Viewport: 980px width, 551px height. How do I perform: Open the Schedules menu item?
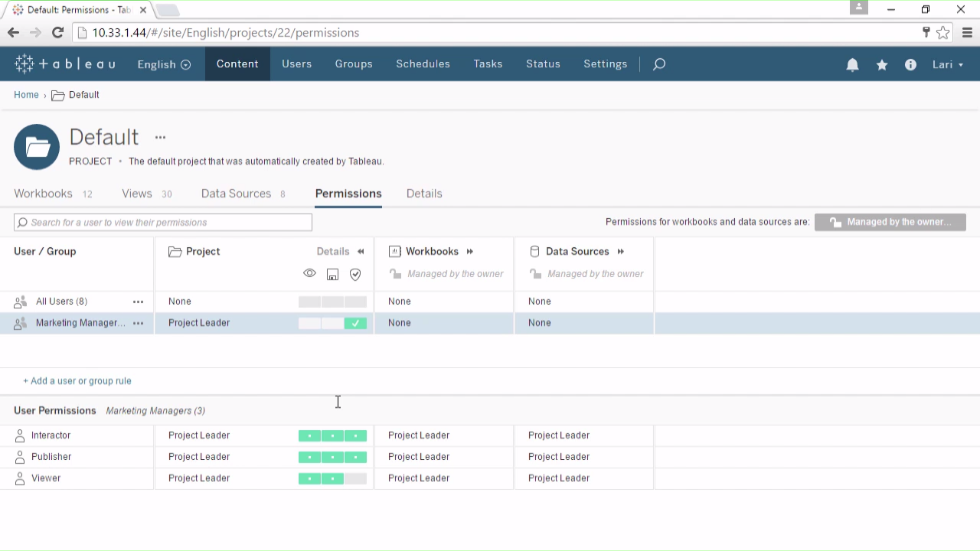[423, 64]
